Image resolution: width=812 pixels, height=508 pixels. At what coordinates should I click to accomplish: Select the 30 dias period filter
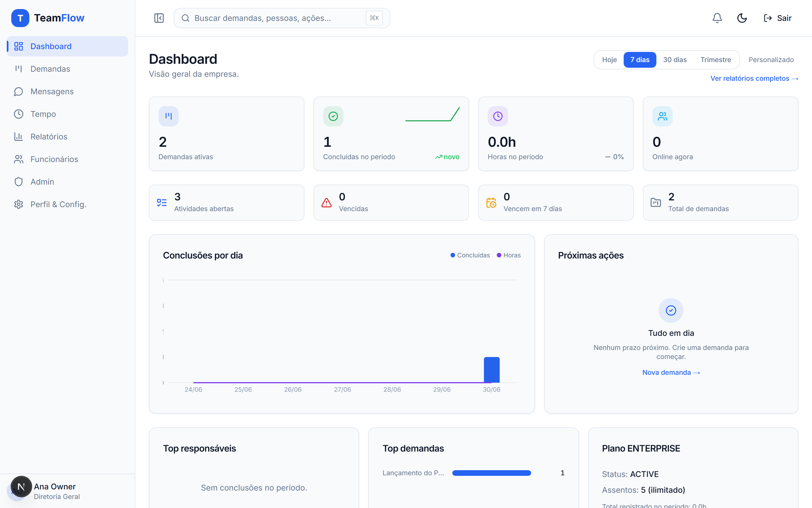point(675,60)
